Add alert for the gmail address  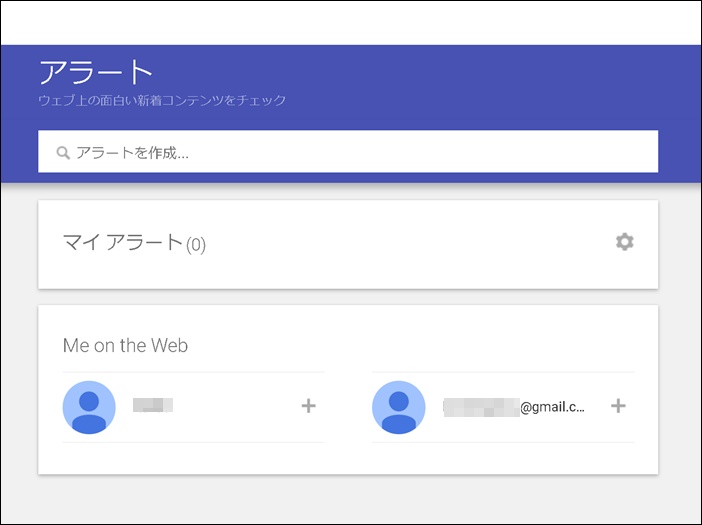(618, 406)
